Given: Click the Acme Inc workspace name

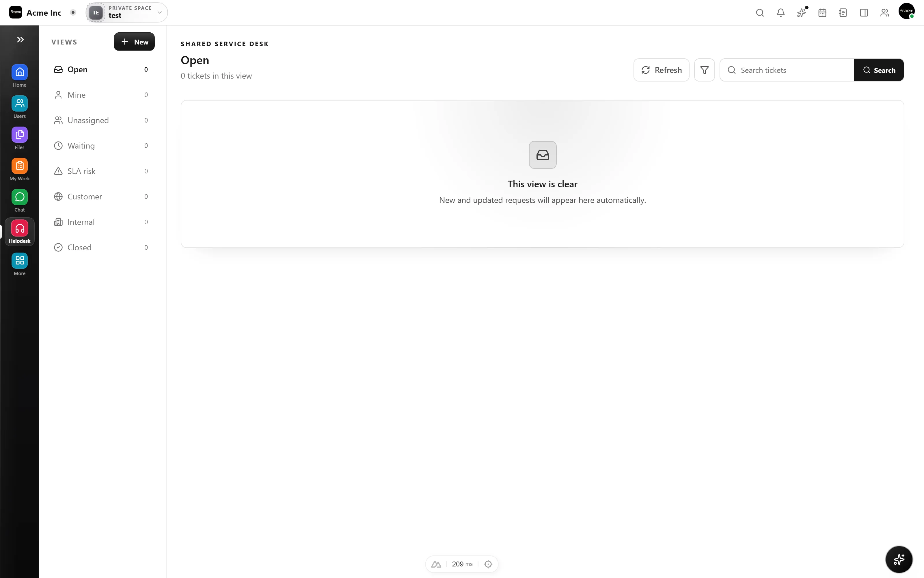Looking at the screenshot, I should point(44,13).
